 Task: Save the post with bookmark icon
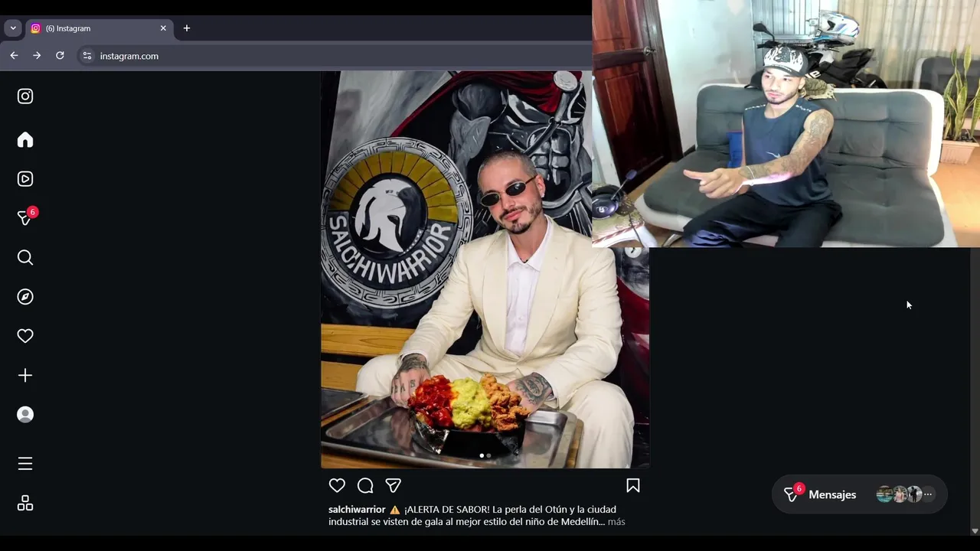[633, 485]
